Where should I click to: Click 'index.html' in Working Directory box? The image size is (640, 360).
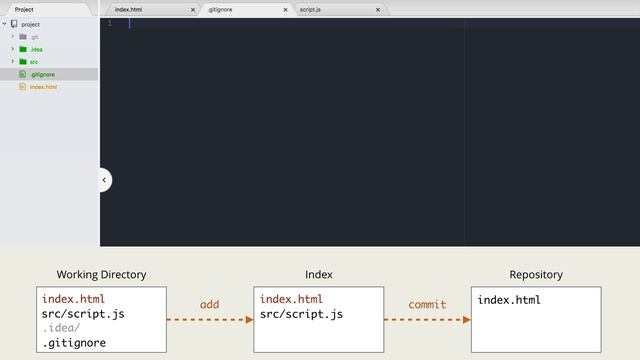pyautogui.click(x=73, y=299)
